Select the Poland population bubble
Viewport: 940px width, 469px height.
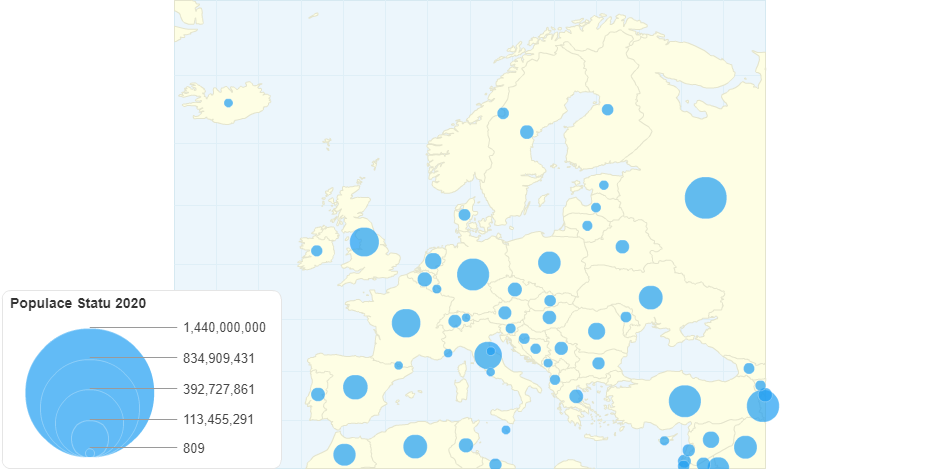click(549, 263)
